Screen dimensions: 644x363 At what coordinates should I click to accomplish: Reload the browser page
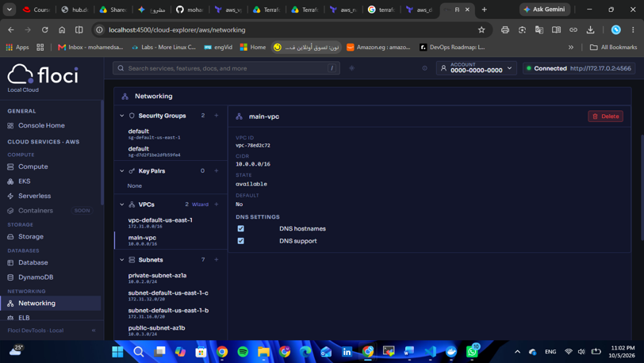44,30
